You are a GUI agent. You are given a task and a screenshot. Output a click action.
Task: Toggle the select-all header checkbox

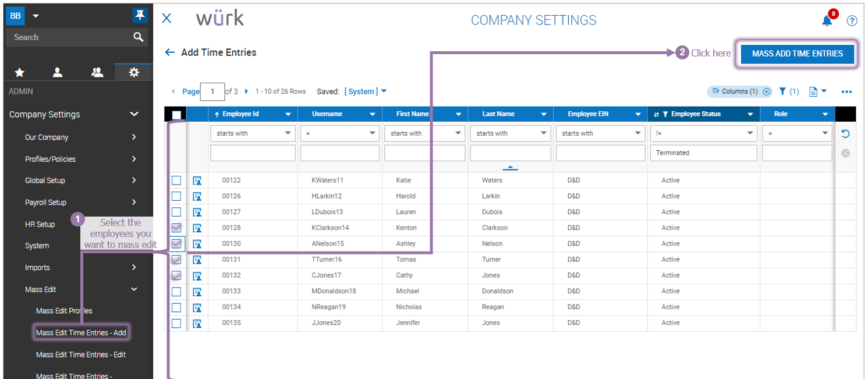[176, 115]
